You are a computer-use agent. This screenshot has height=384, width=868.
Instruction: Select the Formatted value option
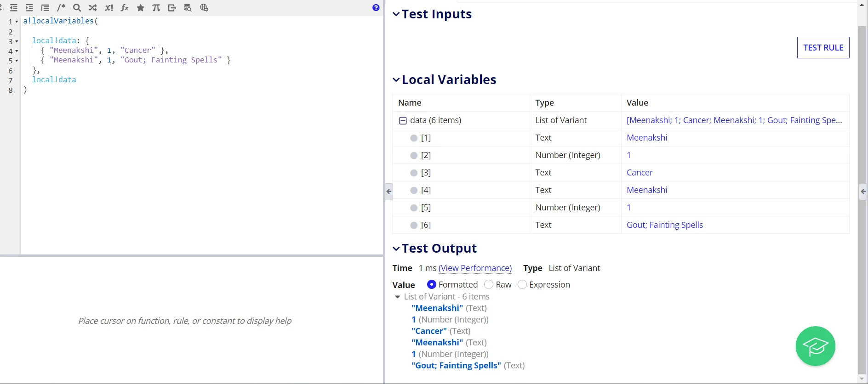pyautogui.click(x=431, y=284)
